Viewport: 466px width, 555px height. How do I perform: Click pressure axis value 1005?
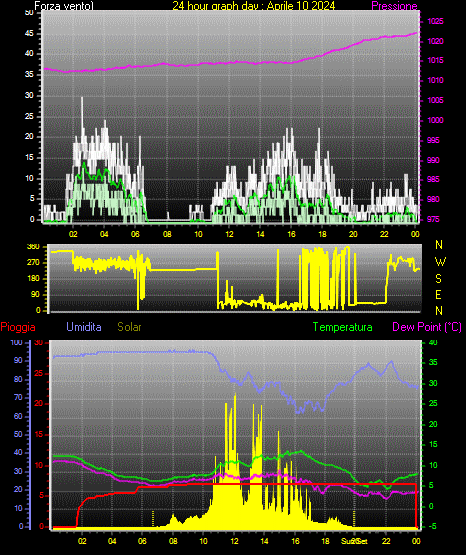click(x=435, y=101)
